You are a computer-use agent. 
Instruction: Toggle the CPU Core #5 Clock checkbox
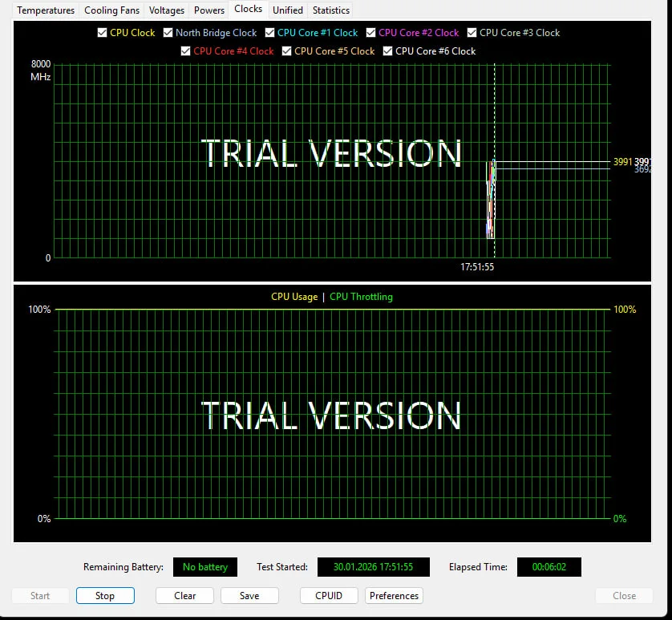point(287,51)
